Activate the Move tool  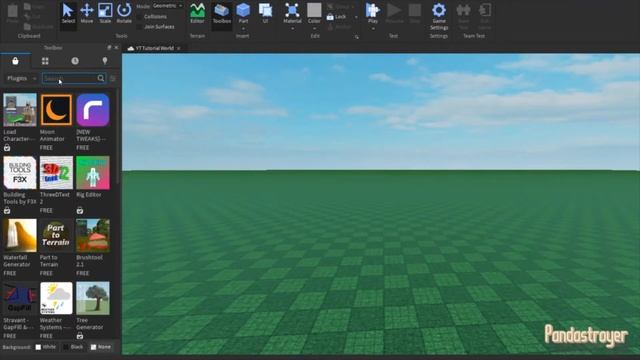87,13
